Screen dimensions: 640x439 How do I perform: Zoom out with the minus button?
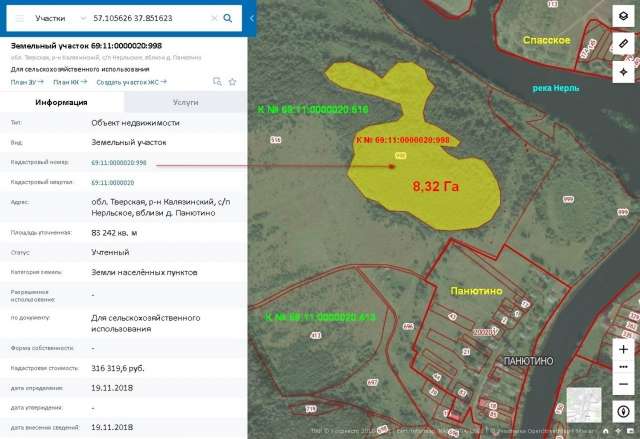click(x=623, y=384)
